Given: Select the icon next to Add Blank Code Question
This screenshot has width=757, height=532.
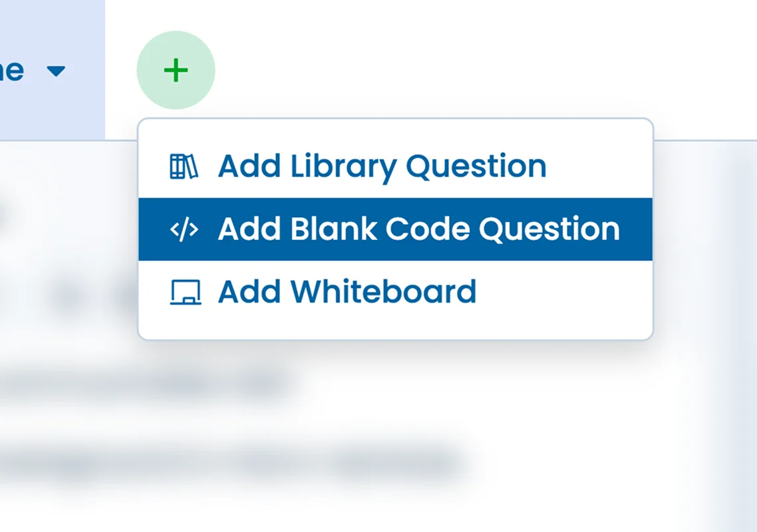Looking at the screenshot, I should [184, 229].
